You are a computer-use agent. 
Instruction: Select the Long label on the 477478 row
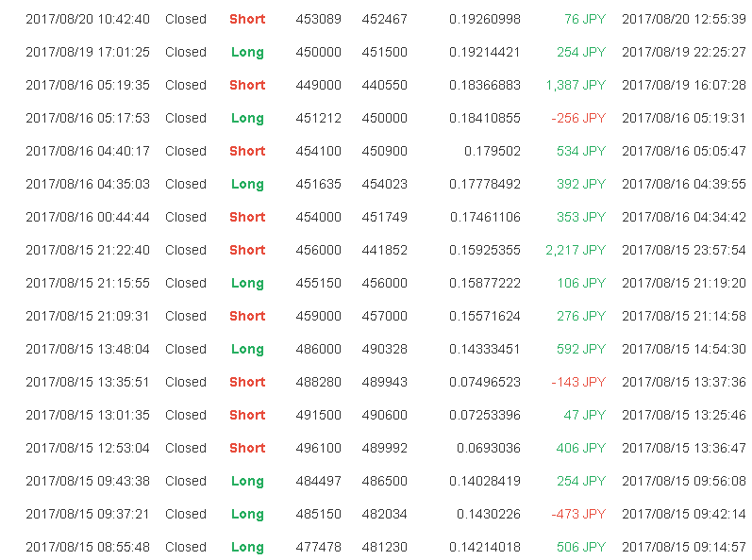pos(247,548)
